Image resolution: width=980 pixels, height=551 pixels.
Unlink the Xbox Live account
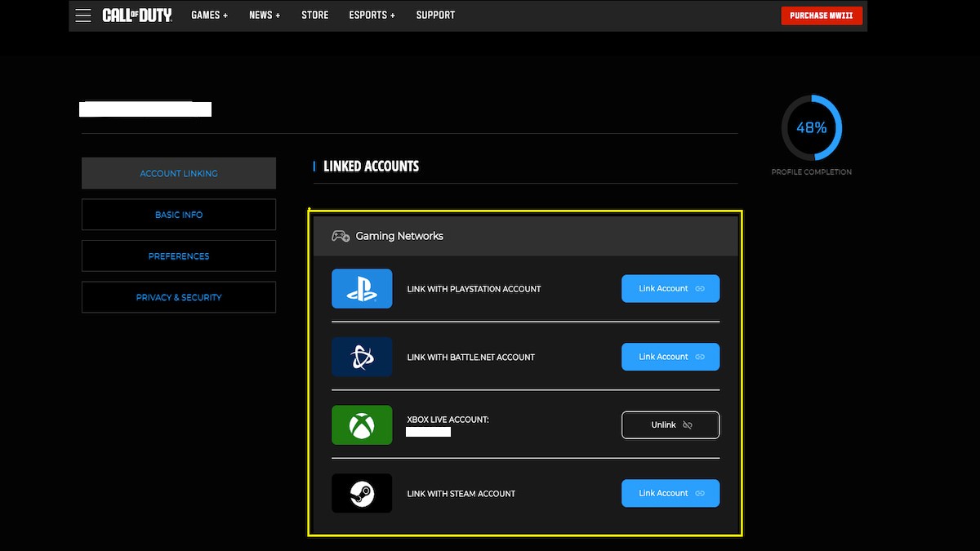click(670, 424)
